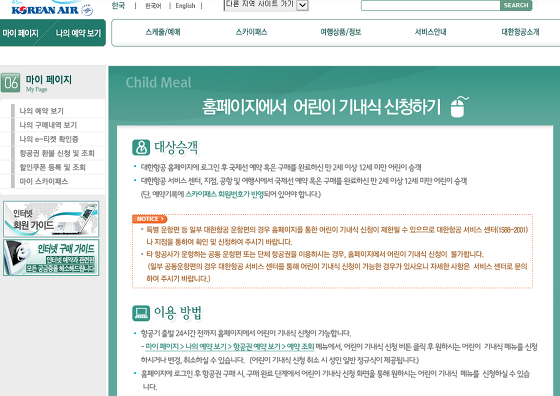
Task: Click the 이용 방법 laptop icon
Action: (141, 313)
